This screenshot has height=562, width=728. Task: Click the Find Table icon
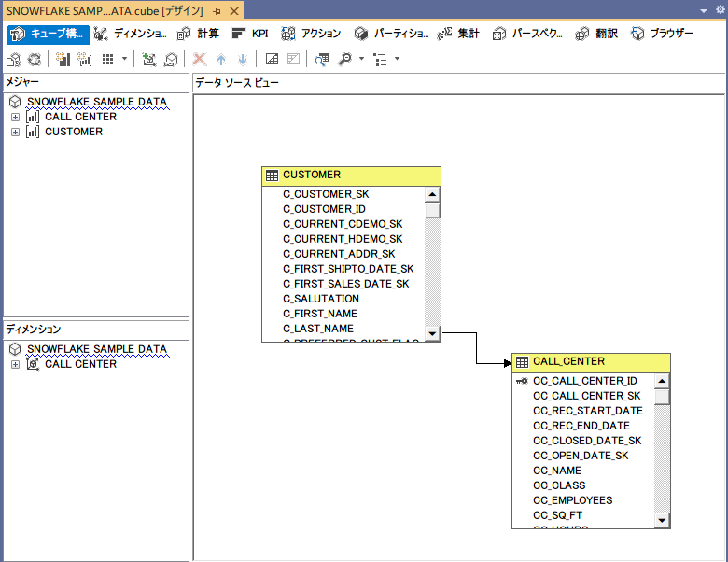tap(322, 60)
